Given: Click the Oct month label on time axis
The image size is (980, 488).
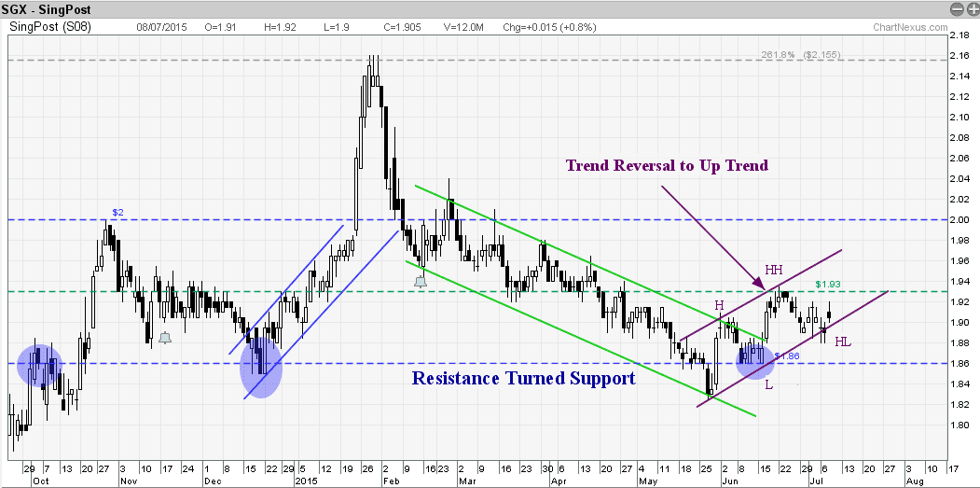Looking at the screenshot, I should pyautogui.click(x=40, y=481).
